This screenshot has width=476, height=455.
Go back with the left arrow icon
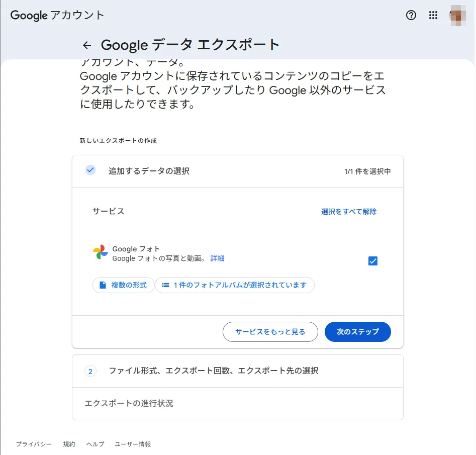coord(87,45)
